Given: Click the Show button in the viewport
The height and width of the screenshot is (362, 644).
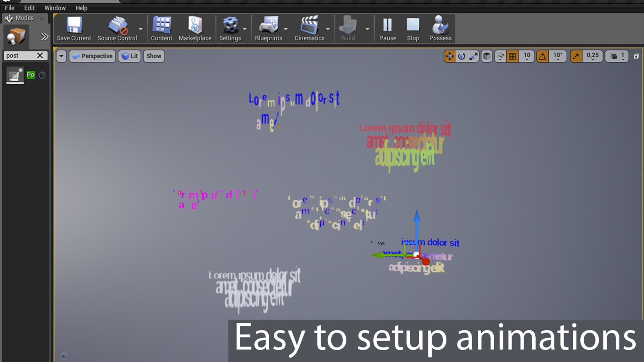Looking at the screenshot, I should point(154,56).
